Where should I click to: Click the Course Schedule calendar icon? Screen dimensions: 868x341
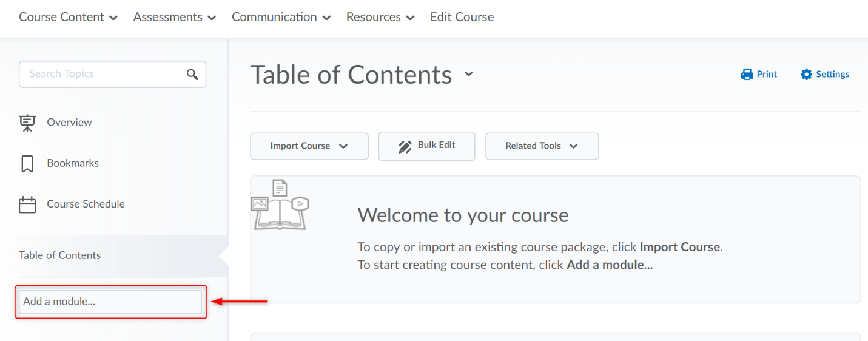click(x=27, y=204)
